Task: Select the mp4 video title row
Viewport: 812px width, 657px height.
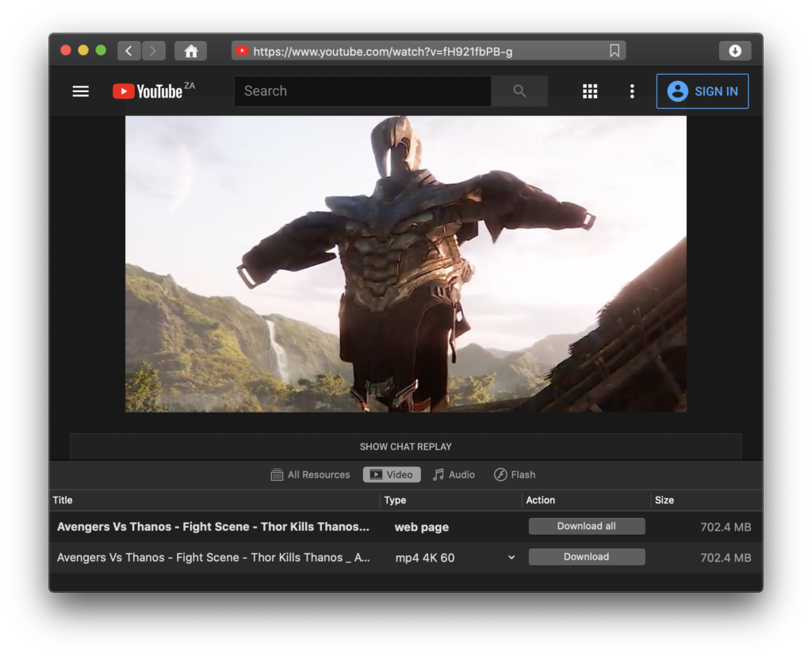Action: coord(213,558)
